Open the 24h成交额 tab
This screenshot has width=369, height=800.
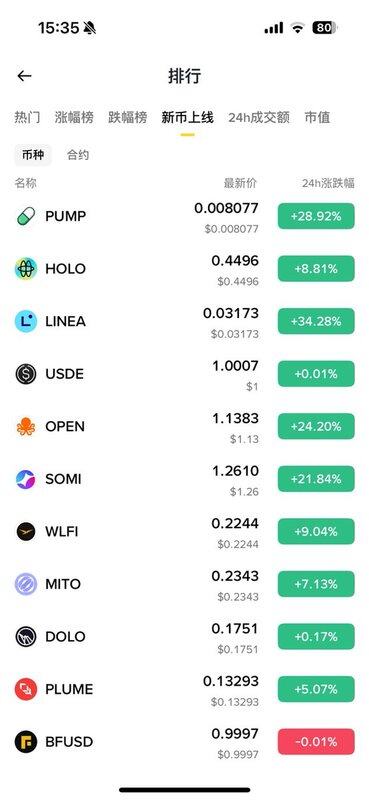pos(259,117)
